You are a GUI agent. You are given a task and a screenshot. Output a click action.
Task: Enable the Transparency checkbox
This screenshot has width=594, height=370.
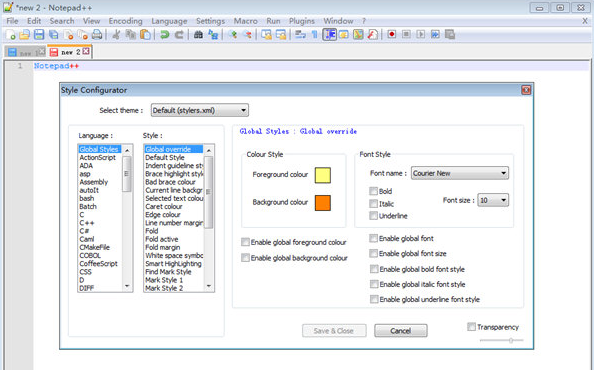(x=471, y=326)
